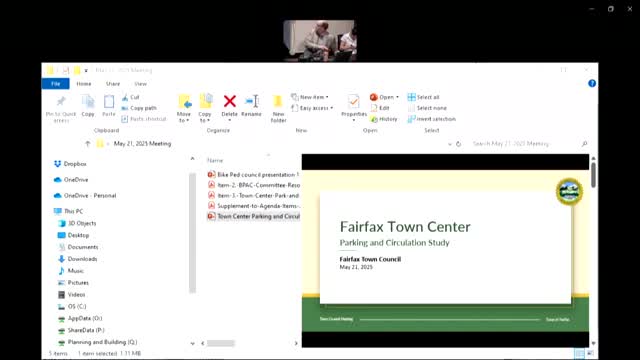Click Pin to Quick access icon
Image resolution: width=640 pixels, height=360 pixels.
tap(61, 101)
